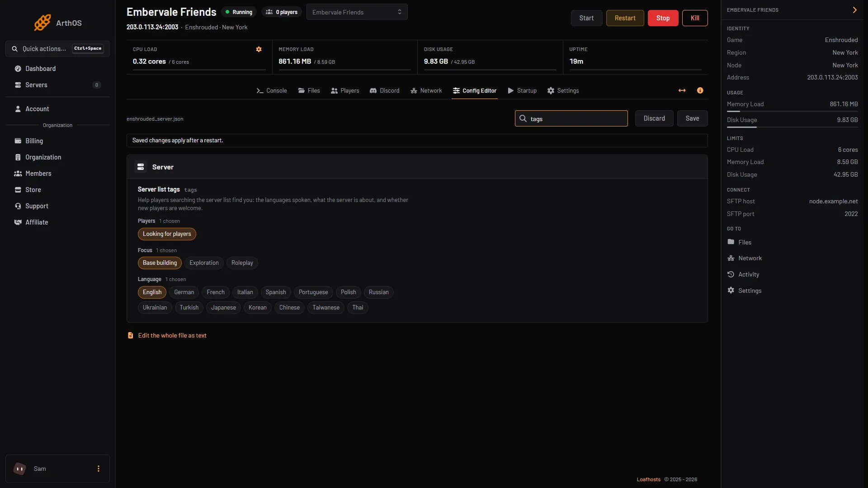Open Servers from the sidebar

point(57,85)
